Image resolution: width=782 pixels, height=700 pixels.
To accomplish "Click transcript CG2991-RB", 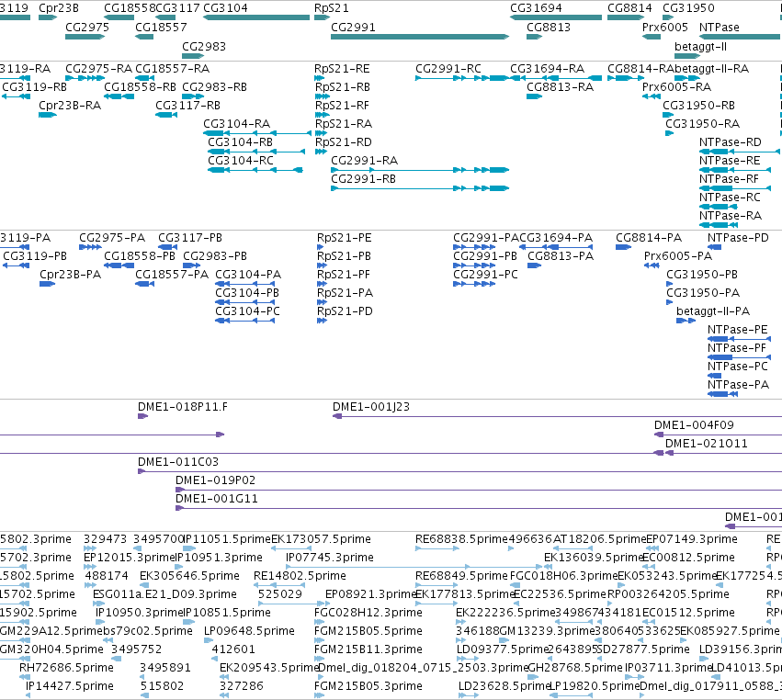I will [x=420, y=188].
